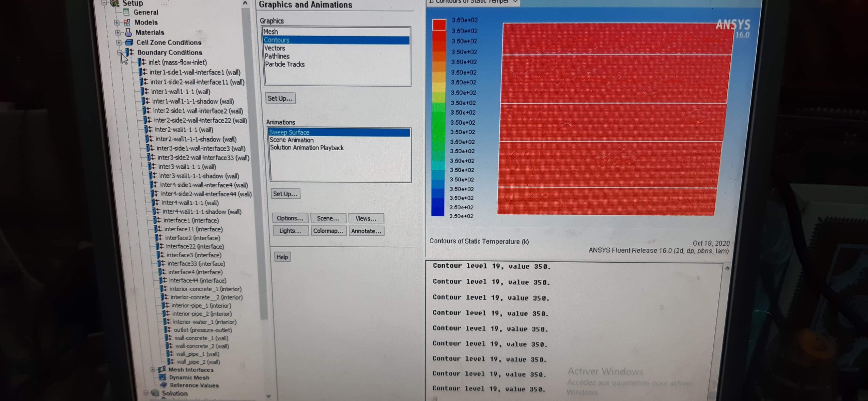Image resolution: width=868 pixels, height=401 pixels.
Task: Click the tree panel scroll-down arrow
Action: pos(268,396)
